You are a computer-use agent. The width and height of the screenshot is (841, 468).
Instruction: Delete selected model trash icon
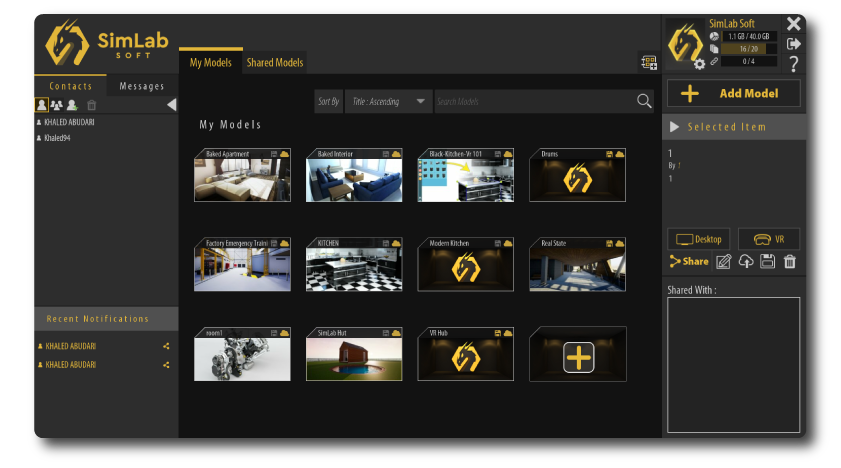pyautogui.click(x=790, y=262)
